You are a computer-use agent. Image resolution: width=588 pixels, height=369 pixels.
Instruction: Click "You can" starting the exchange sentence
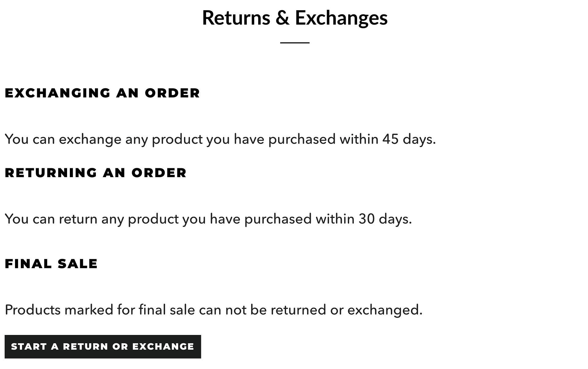click(x=30, y=139)
